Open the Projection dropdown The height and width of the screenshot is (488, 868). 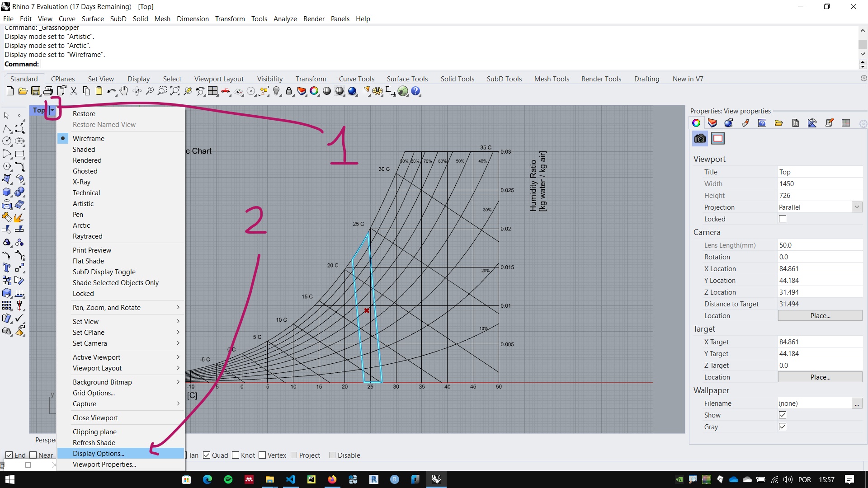point(857,207)
